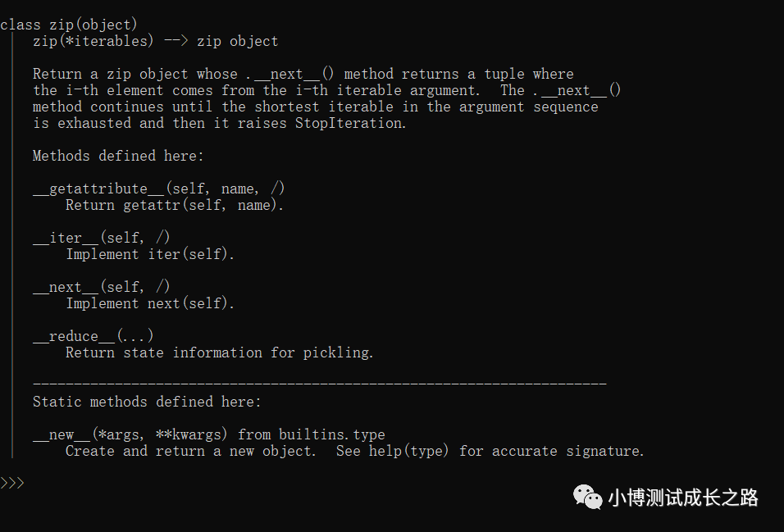Click the WeChat logo in the watermark
Image resolution: width=784 pixels, height=532 pixels.
(x=586, y=497)
